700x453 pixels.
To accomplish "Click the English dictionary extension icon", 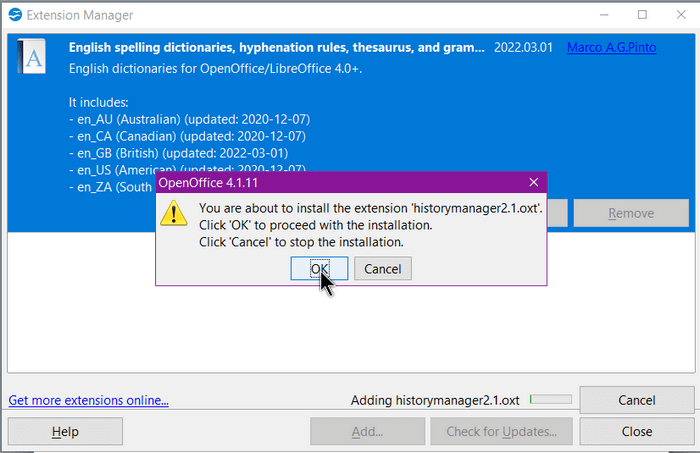I will tap(31, 56).
